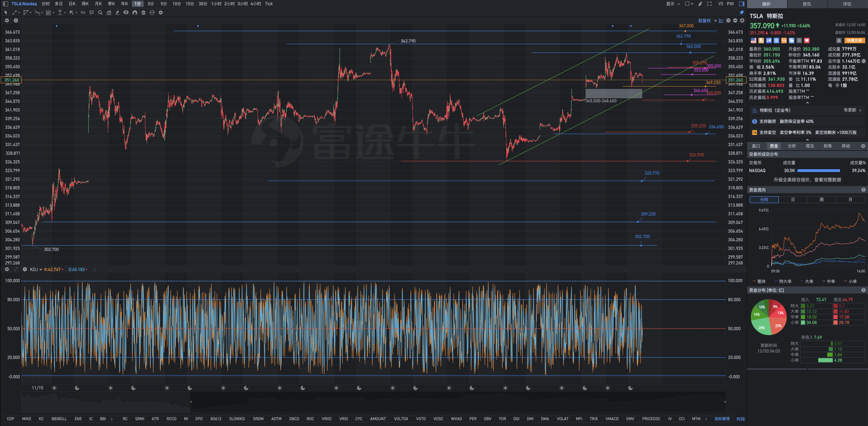Open the K value line options arrow

pyautogui.click(x=63, y=270)
